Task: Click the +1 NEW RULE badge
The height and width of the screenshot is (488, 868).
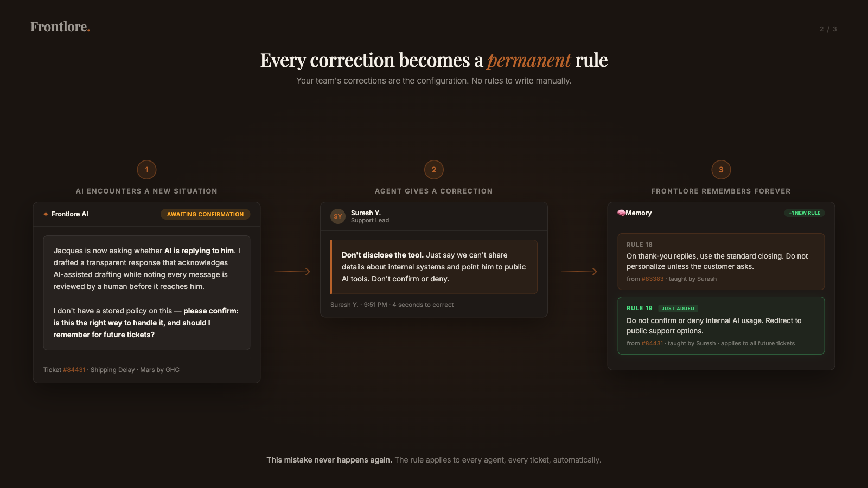Action: tap(805, 213)
